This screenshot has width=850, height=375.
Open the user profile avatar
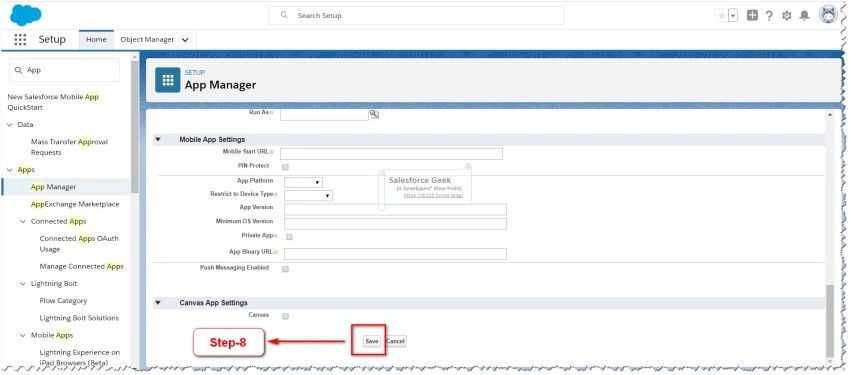click(828, 15)
